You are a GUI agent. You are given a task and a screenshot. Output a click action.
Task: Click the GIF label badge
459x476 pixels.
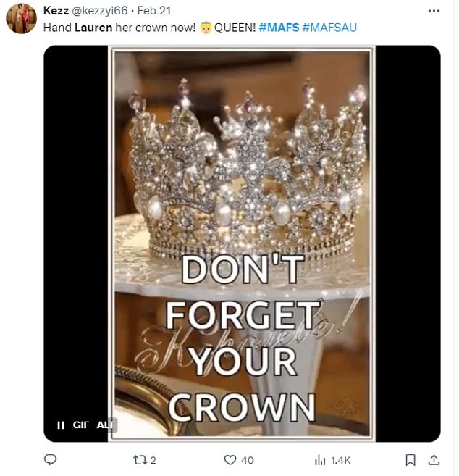[x=81, y=425]
